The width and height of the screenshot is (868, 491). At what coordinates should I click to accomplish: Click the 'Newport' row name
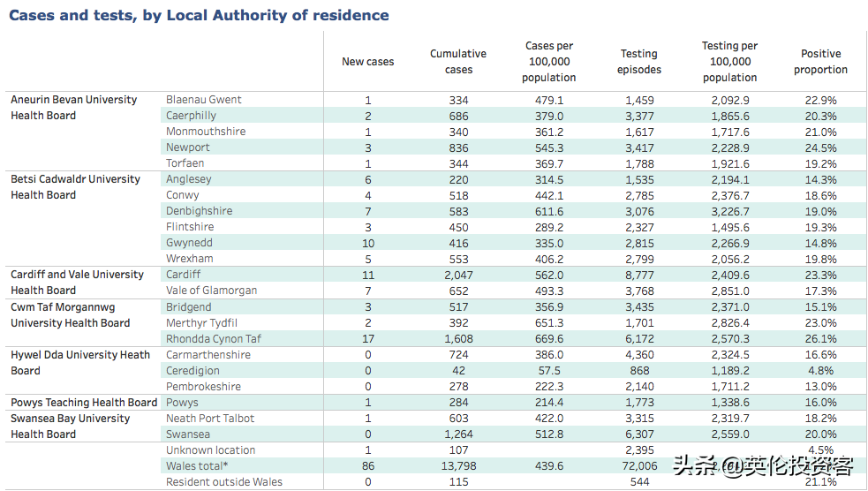[x=188, y=147]
